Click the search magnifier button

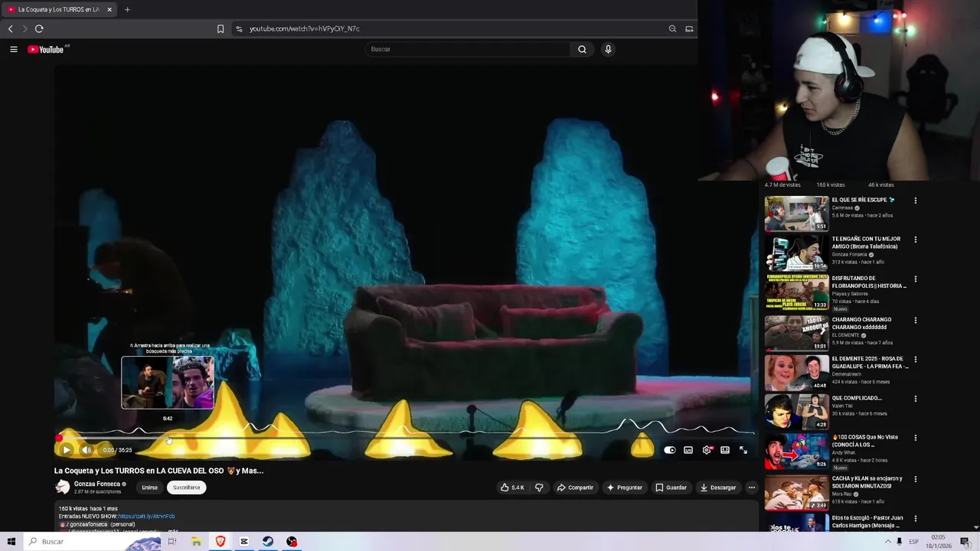click(x=582, y=49)
